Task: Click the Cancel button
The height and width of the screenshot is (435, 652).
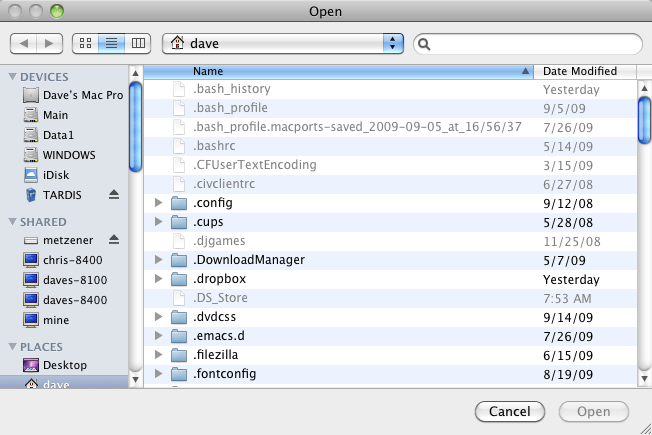Action: point(510,412)
